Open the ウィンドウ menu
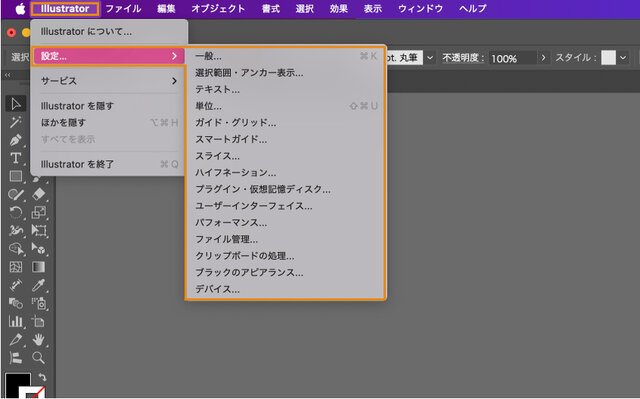Image resolution: width=640 pixels, height=399 pixels. pyautogui.click(x=420, y=9)
